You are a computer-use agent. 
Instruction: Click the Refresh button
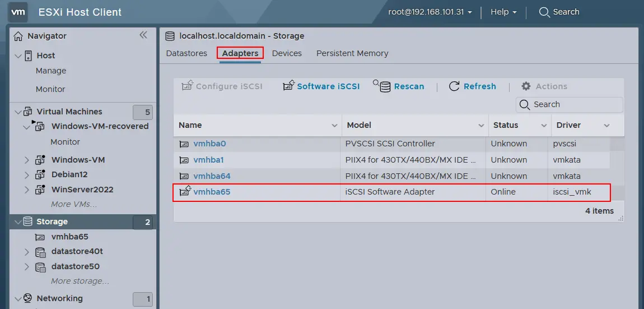(x=472, y=86)
